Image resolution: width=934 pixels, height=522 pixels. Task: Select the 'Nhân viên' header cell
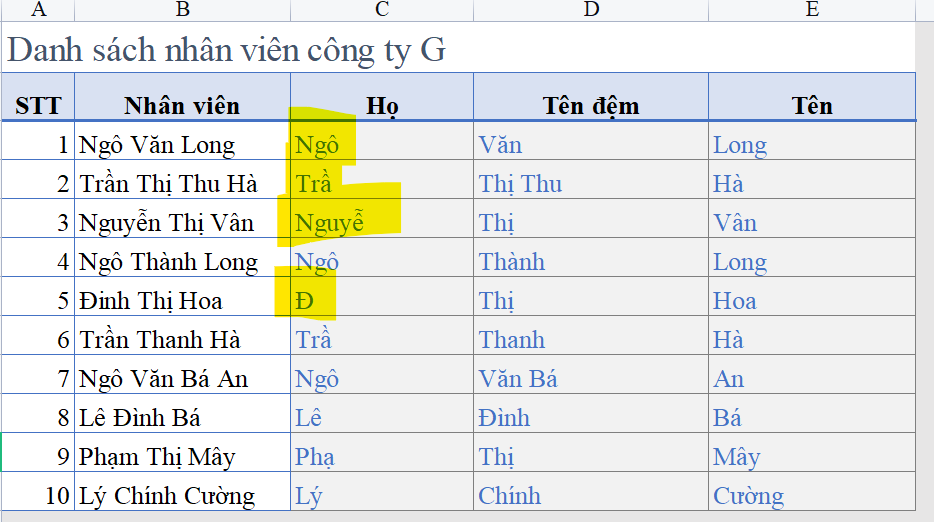(182, 106)
